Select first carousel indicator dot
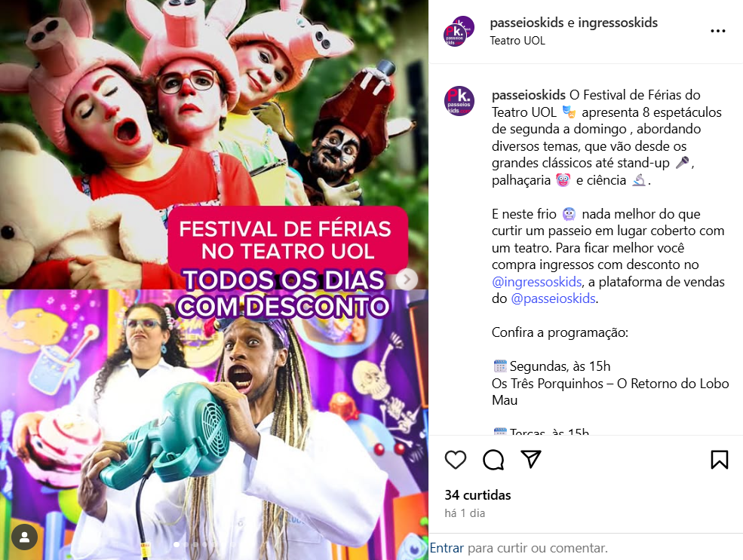 pyautogui.click(x=177, y=545)
